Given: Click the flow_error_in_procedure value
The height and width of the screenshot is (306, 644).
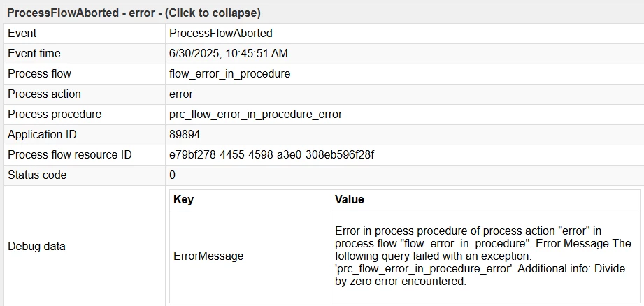Looking at the screenshot, I should pyautogui.click(x=229, y=74).
